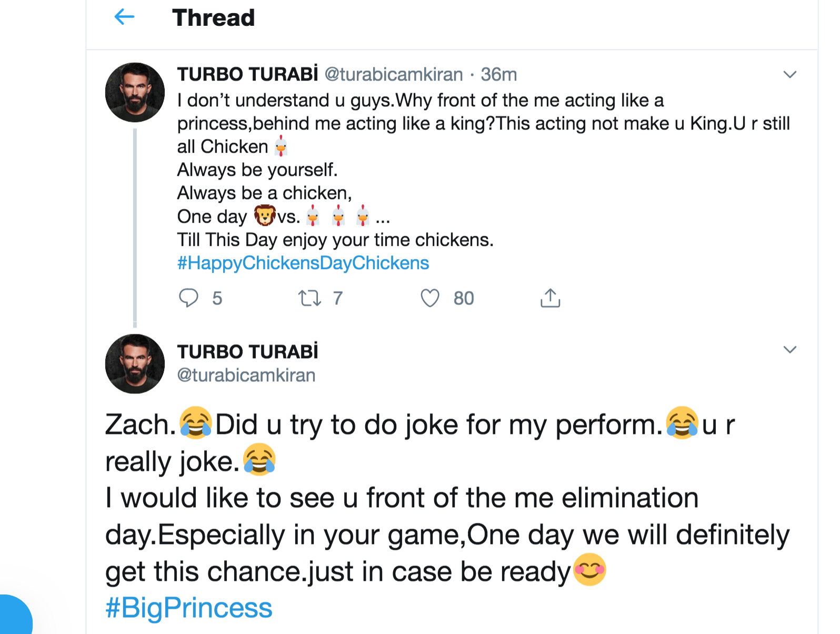840x634 pixels.
Task: Visit @turabicamkiran handle in the first tweet
Action: (x=394, y=74)
